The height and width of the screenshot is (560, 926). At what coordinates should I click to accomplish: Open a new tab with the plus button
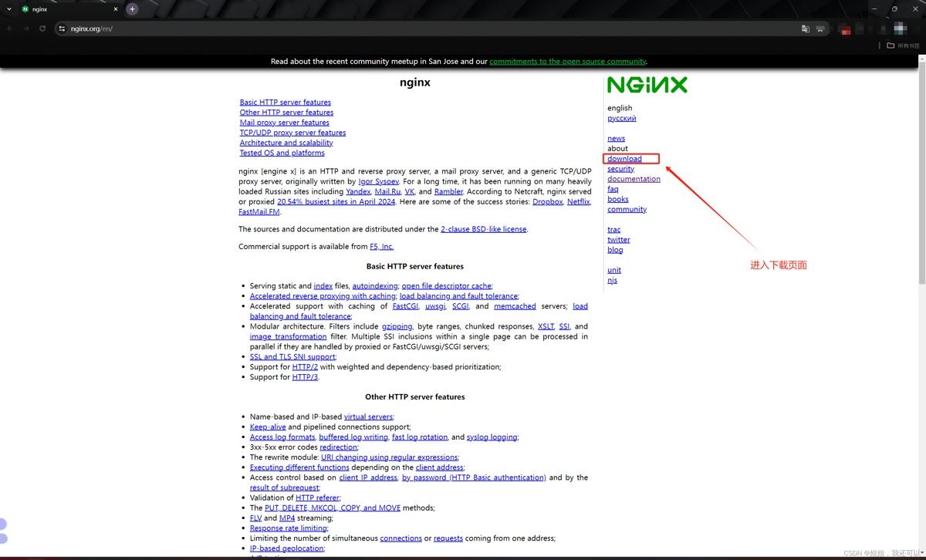click(132, 9)
